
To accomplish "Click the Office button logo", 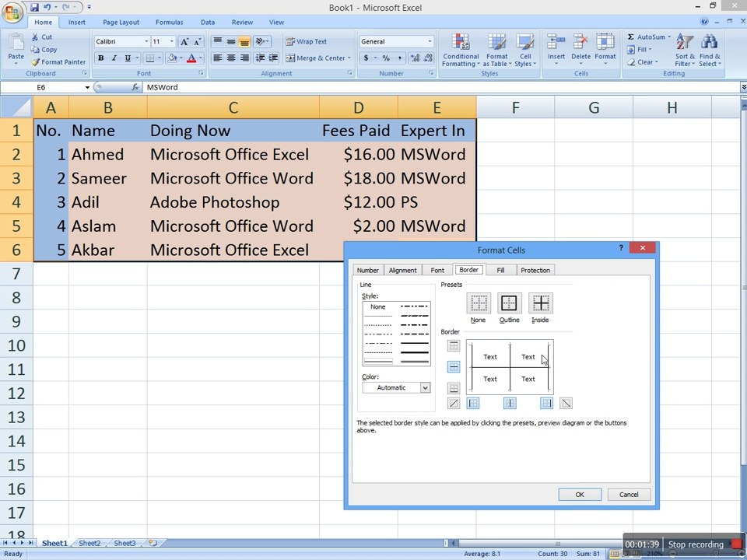I will pyautogui.click(x=12, y=12).
